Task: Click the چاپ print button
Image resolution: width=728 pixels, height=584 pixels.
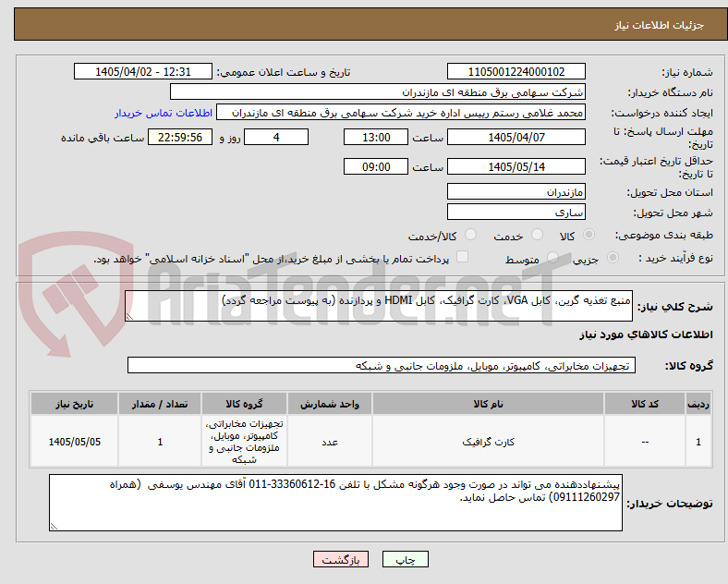Action: 406,559
